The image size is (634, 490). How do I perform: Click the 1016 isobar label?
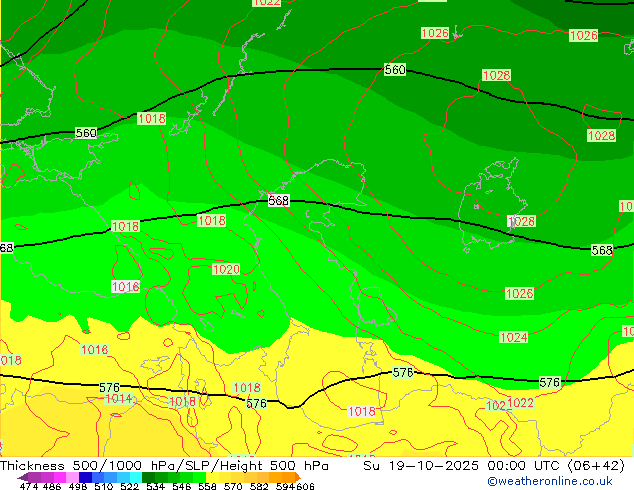pyautogui.click(x=125, y=287)
